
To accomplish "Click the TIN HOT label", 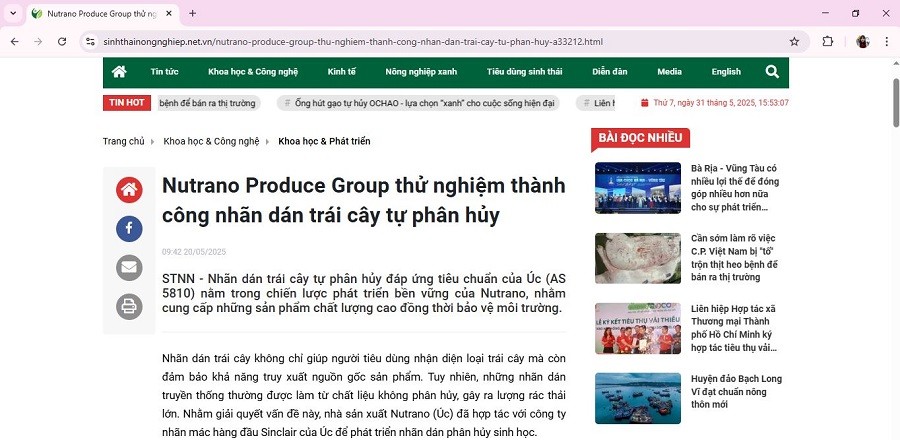I will point(127,103).
